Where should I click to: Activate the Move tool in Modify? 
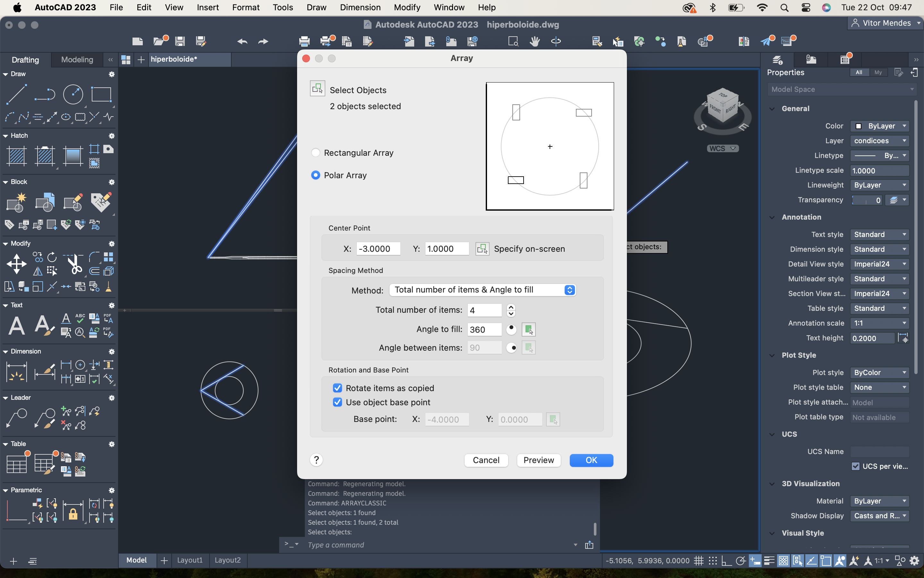pos(16,264)
